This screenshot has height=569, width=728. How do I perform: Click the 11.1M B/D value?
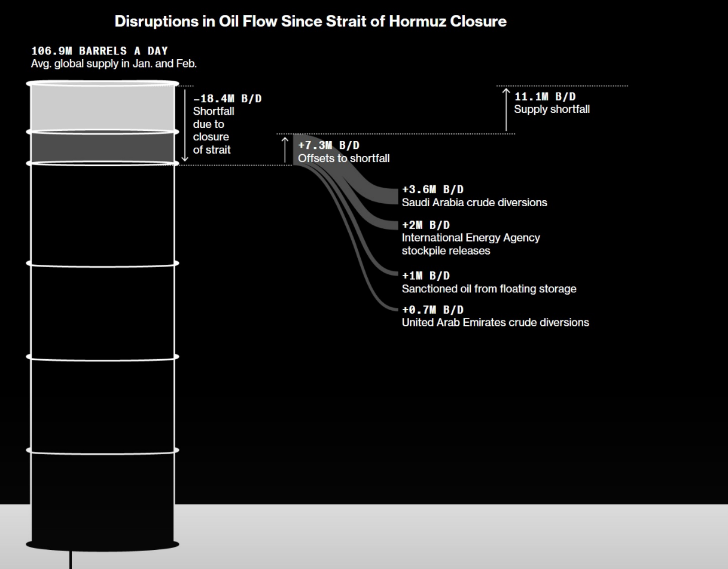pos(544,97)
